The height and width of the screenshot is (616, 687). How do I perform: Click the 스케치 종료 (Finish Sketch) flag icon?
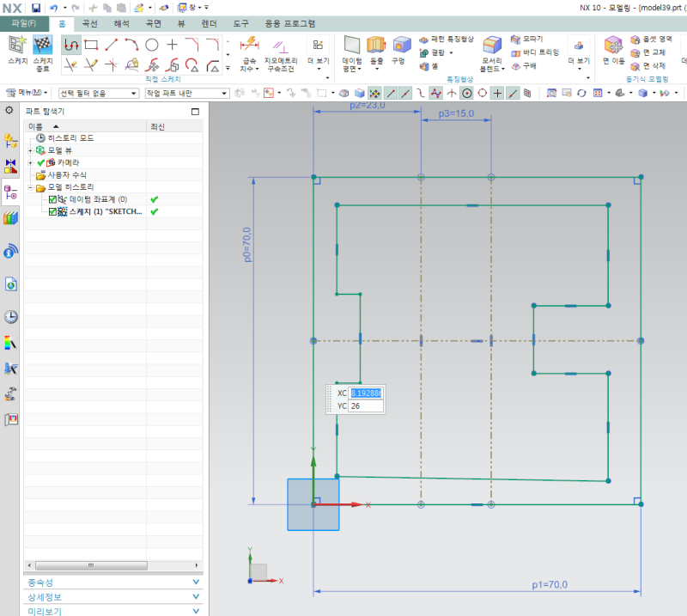pyautogui.click(x=43, y=46)
